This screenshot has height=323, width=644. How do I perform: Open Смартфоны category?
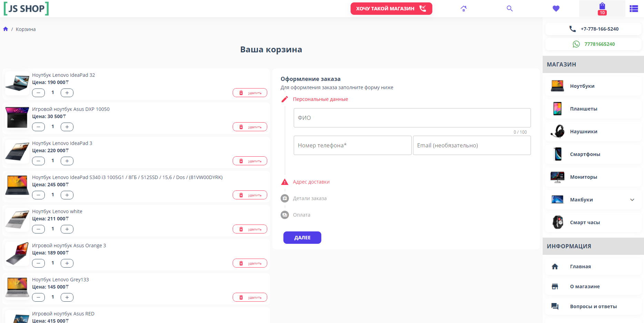593,154
